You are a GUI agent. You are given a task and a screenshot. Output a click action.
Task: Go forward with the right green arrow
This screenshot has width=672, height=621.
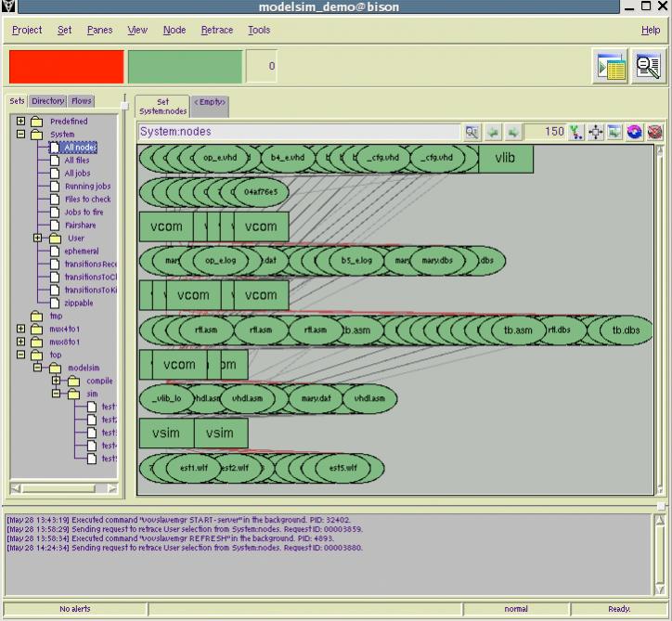pos(513,132)
